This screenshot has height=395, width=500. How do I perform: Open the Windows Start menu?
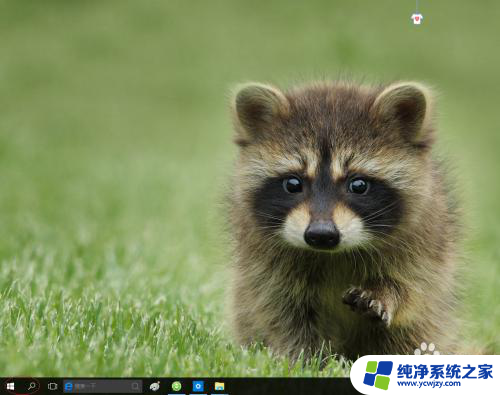pyautogui.click(x=10, y=386)
